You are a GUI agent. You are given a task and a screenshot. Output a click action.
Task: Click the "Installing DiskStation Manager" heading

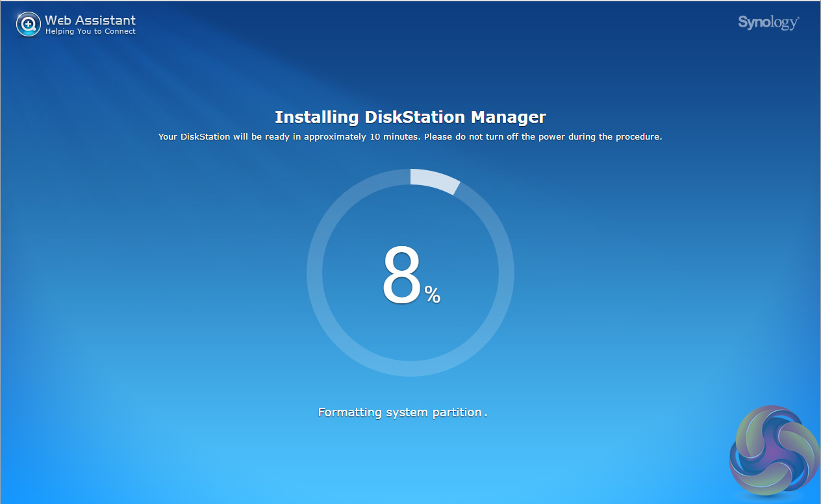(410, 117)
